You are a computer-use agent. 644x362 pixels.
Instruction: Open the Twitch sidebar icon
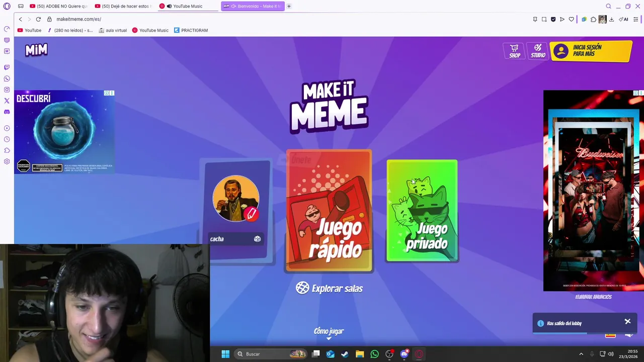(x=7, y=67)
